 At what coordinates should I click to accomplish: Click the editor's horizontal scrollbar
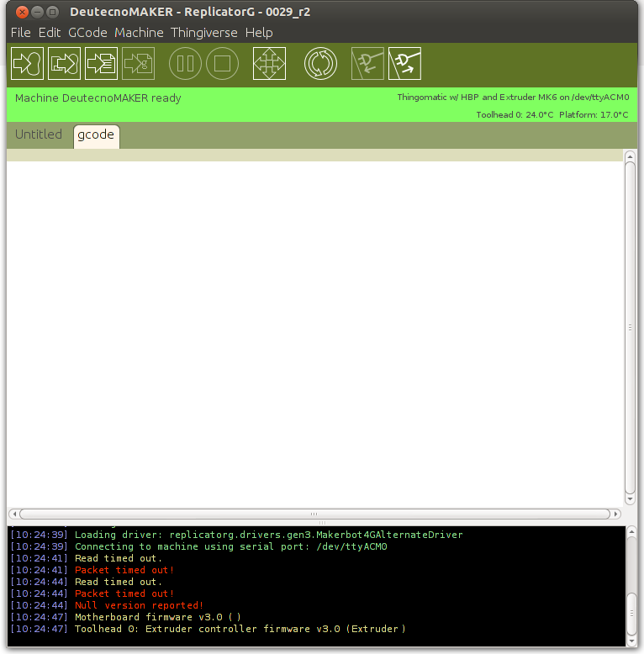coord(314,514)
